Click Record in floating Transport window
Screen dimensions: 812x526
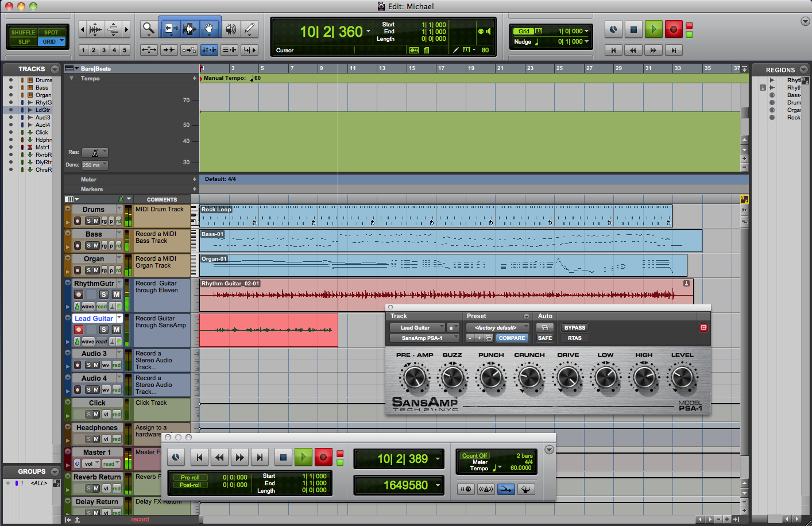click(x=323, y=457)
